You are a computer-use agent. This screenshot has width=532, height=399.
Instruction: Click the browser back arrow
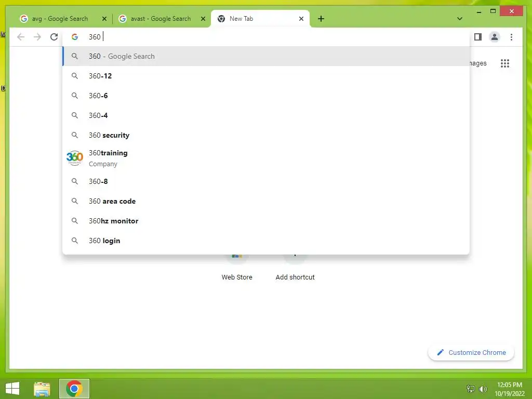click(21, 37)
